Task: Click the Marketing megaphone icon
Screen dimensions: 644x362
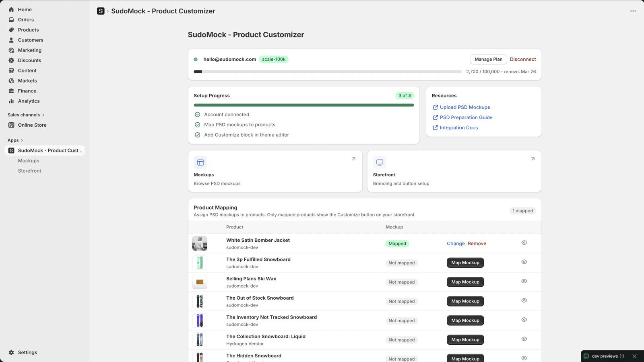Action: 11,50
